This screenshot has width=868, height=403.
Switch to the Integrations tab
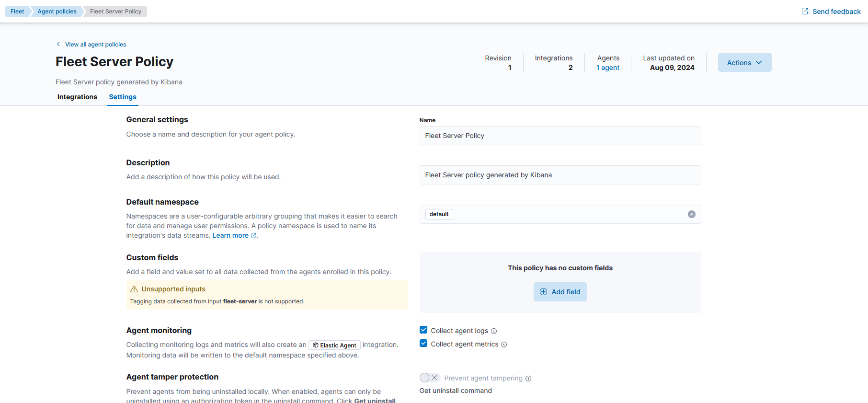[x=77, y=97]
